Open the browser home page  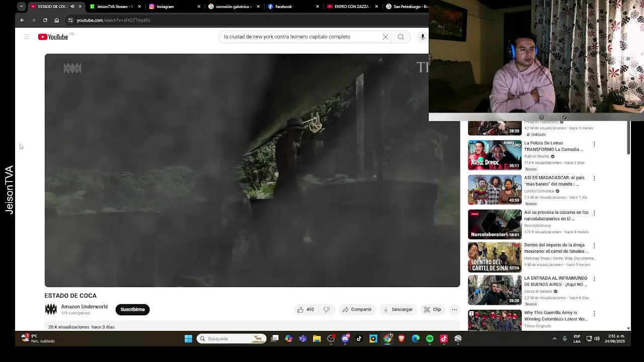57,20
